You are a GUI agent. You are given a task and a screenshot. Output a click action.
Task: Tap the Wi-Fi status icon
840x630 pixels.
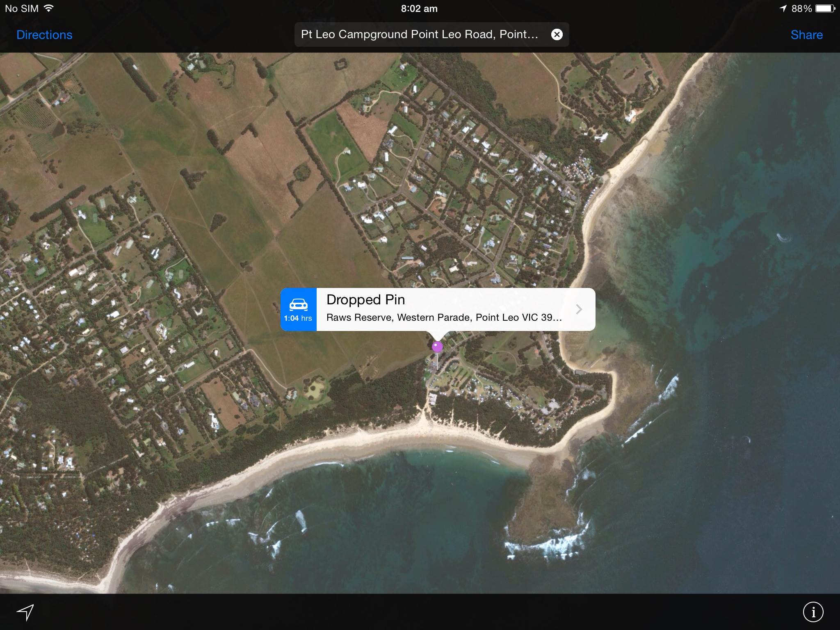click(x=49, y=8)
